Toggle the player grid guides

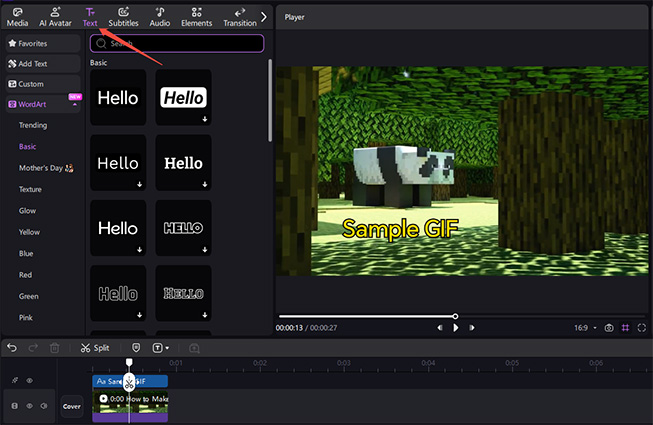tap(626, 328)
